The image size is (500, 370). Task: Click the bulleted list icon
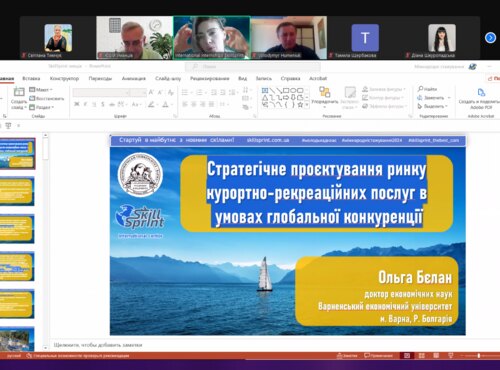tap(185, 92)
